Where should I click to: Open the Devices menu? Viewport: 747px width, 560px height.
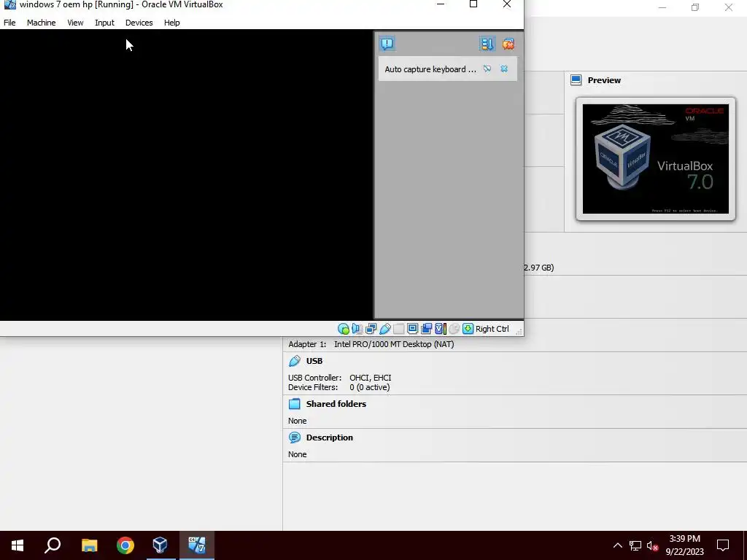[139, 23]
